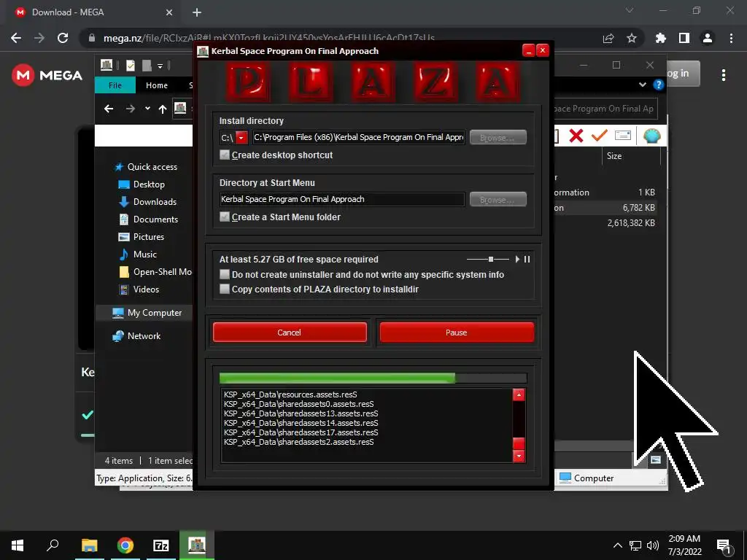747x560 pixels.
Task: Click the Explorer search box
Action: (x=606, y=109)
